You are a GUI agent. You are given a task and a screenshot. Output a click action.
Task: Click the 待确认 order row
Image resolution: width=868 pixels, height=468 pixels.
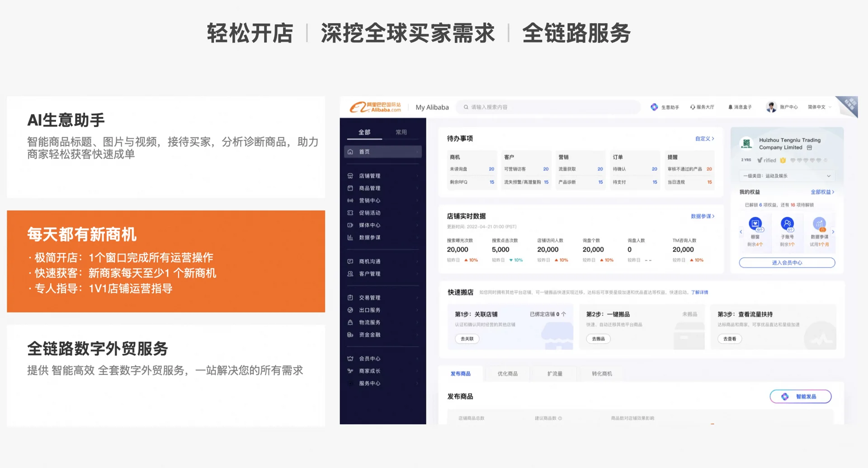click(x=635, y=169)
